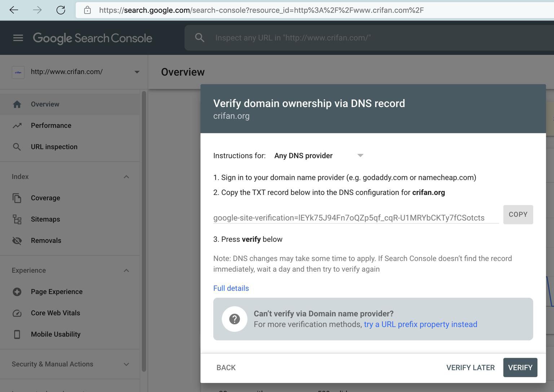This screenshot has width=554, height=392.
Task: Open Performance in the sidebar
Action: (x=70, y=126)
